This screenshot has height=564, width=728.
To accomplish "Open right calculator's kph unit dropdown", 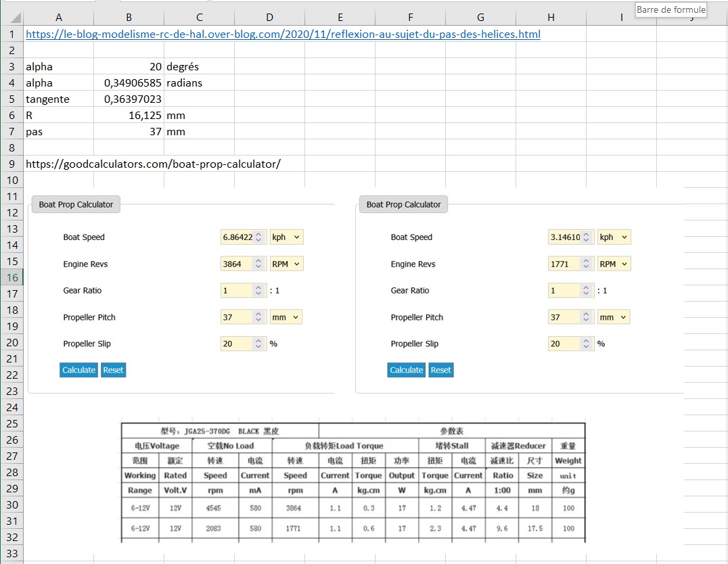I will pyautogui.click(x=614, y=237).
